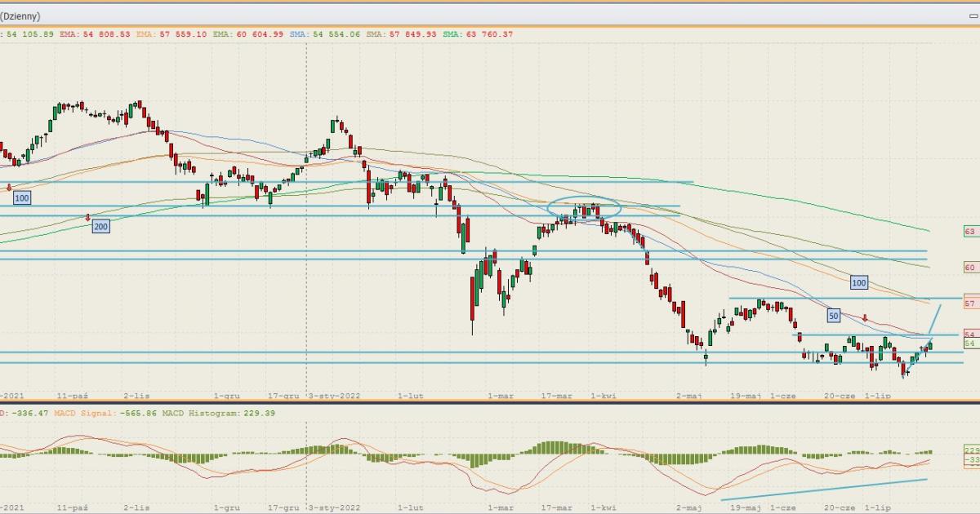This screenshot has width=980, height=514.
Task: Select the red down arrow near the 50 marker
Action: click(865, 318)
